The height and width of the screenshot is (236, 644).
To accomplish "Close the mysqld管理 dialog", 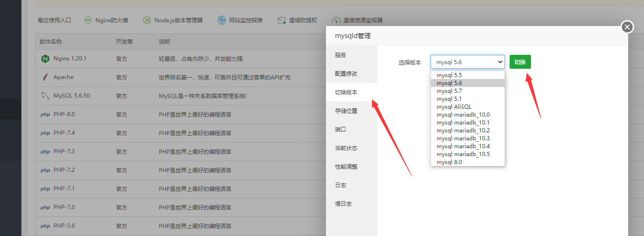I will click(627, 27).
